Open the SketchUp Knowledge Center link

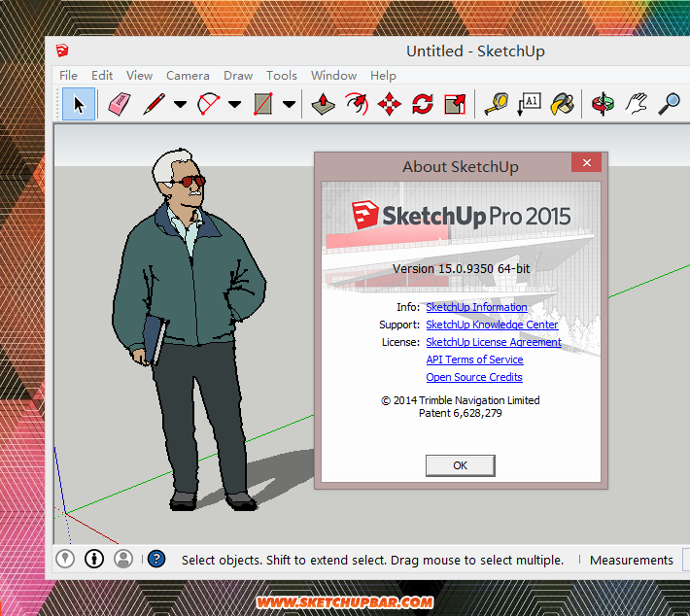click(x=492, y=325)
